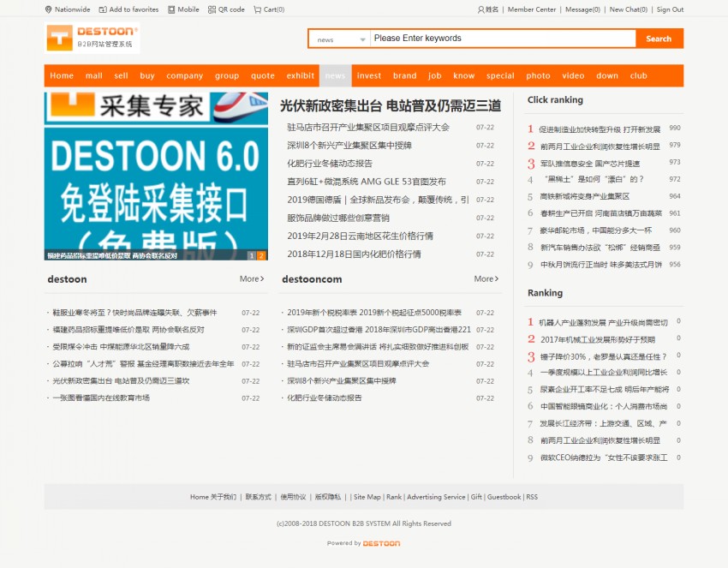This screenshot has height=568, width=728.
Task: Click Advertising Service footer link
Action: [436, 497]
